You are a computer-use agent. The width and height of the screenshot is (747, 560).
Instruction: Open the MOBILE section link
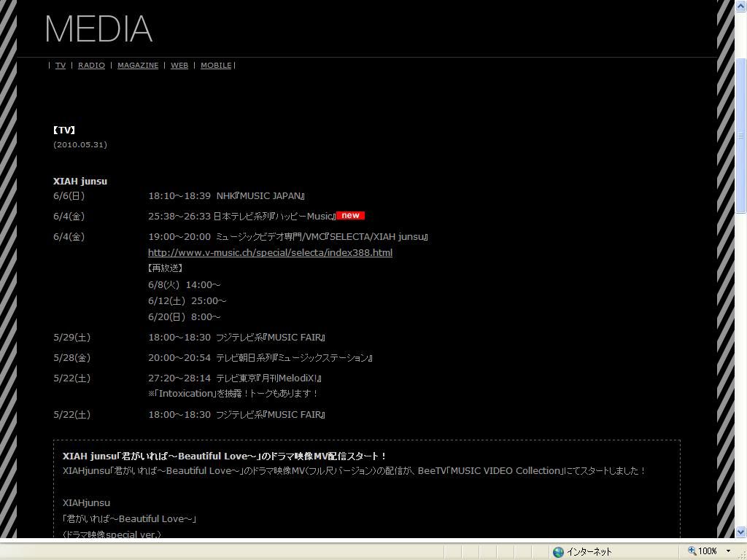(x=216, y=65)
